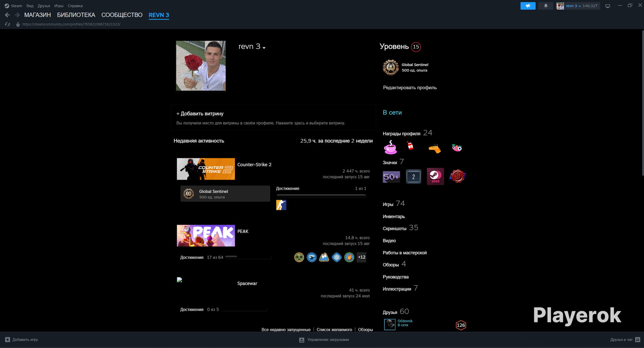
Task: Open the Вид menu
Action: tap(30, 6)
